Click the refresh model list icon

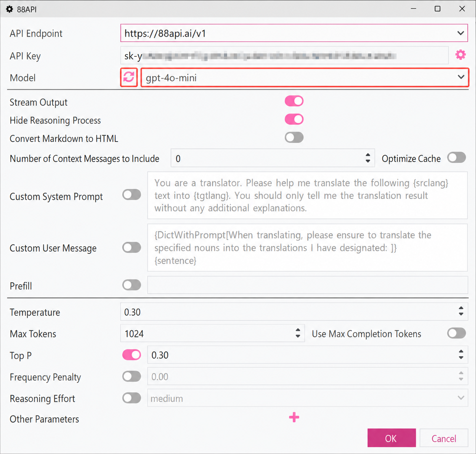click(x=129, y=77)
